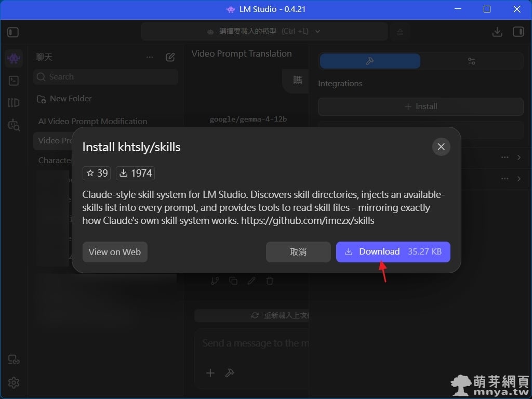The height and width of the screenshot is (399, 532).
Task: Close the Install khtsly/skills dialog
Action: pos(441,147)
